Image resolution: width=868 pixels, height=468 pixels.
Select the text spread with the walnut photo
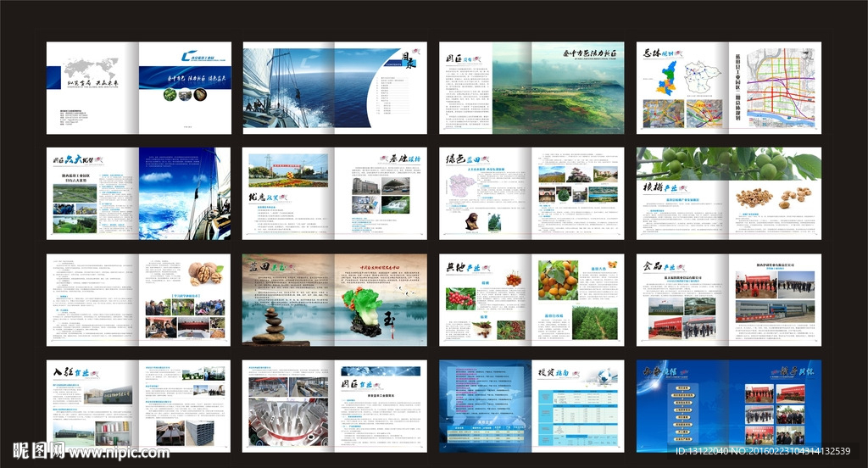(138, 300)
